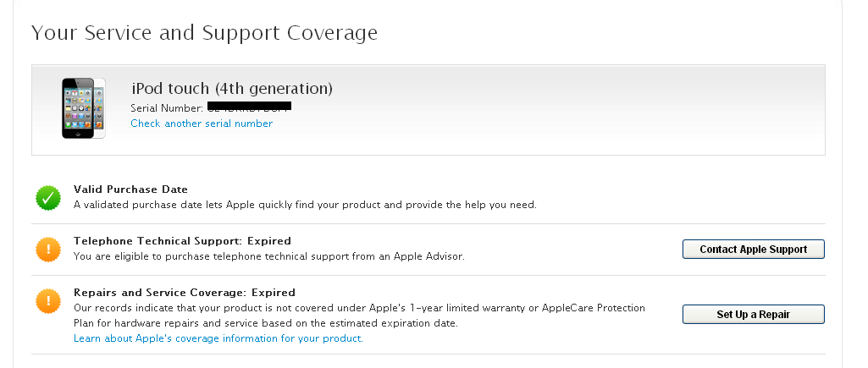Viewport: 868px width, 368px height.
Task: Select the Telephone Technical Support: Expired heading
Action: click(182, 241)
